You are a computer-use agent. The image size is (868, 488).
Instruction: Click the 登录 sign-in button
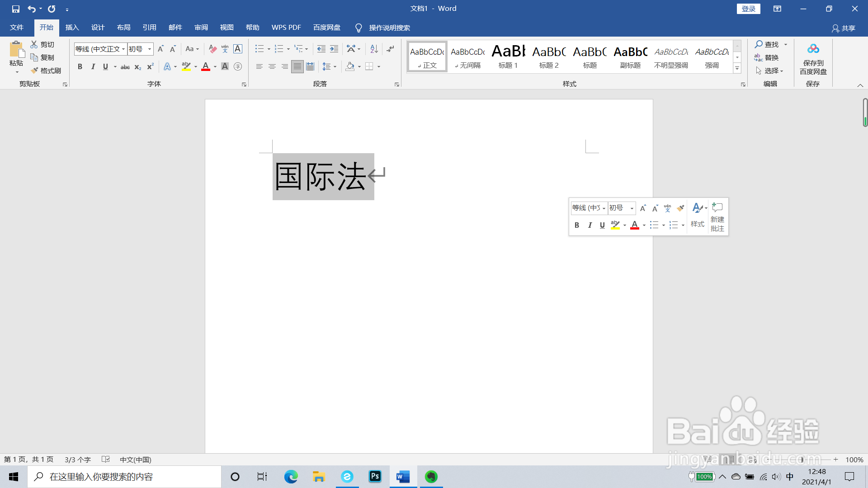748,9
